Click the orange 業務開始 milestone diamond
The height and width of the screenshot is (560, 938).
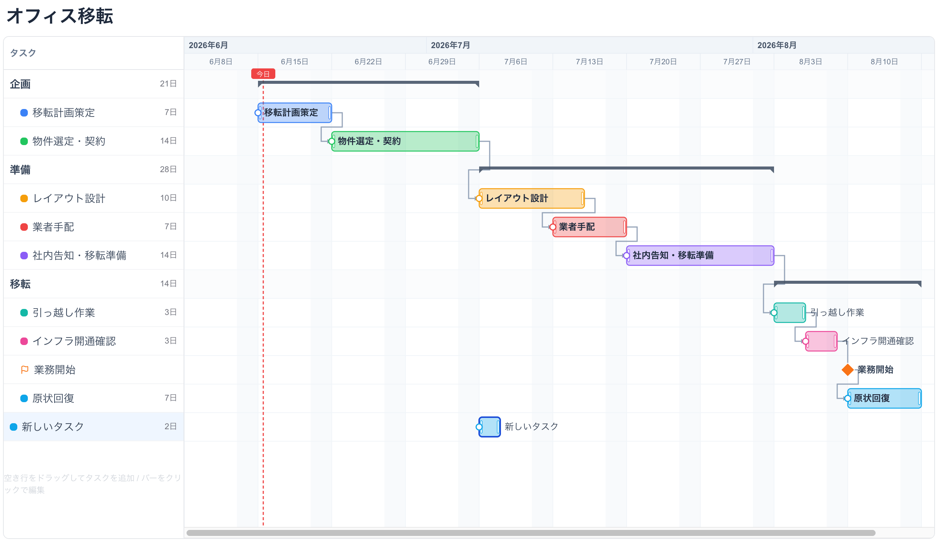(847, 370)
